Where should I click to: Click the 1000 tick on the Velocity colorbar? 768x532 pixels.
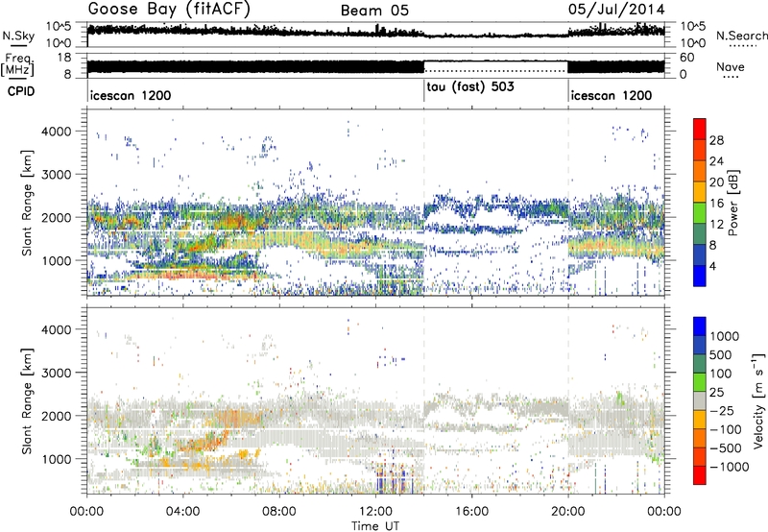725,336
